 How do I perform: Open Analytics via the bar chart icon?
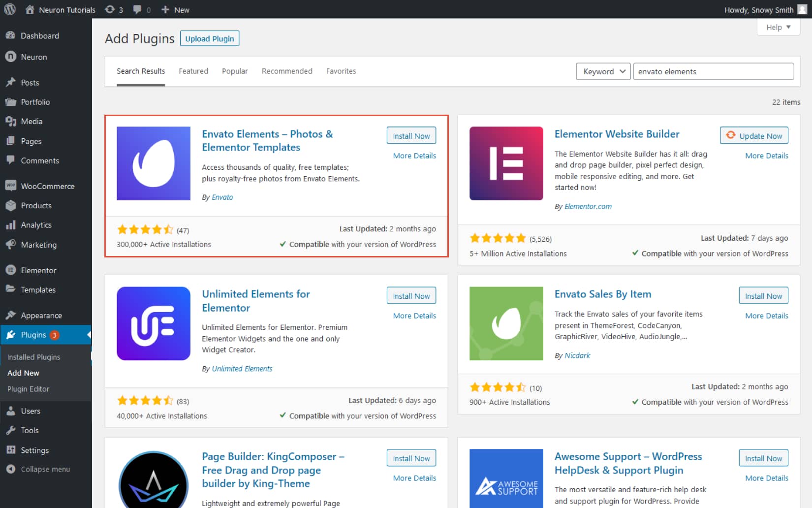point(11,225)
